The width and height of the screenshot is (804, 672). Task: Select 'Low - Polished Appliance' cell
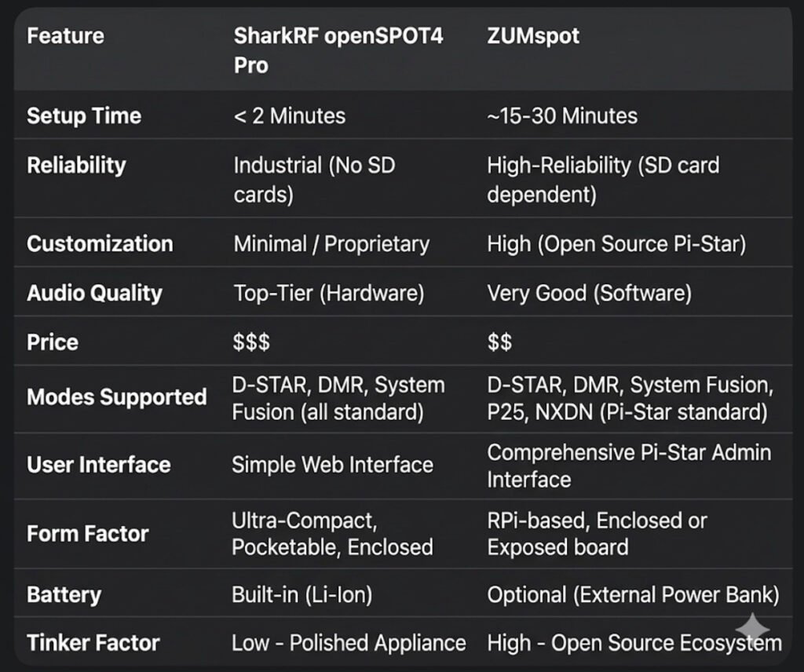pos(348,643)
